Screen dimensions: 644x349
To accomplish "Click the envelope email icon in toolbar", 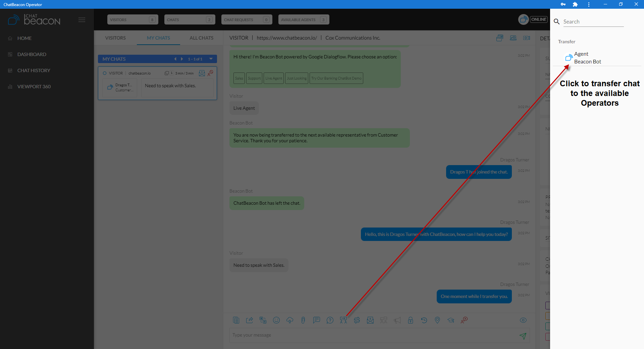I will 370,320.
